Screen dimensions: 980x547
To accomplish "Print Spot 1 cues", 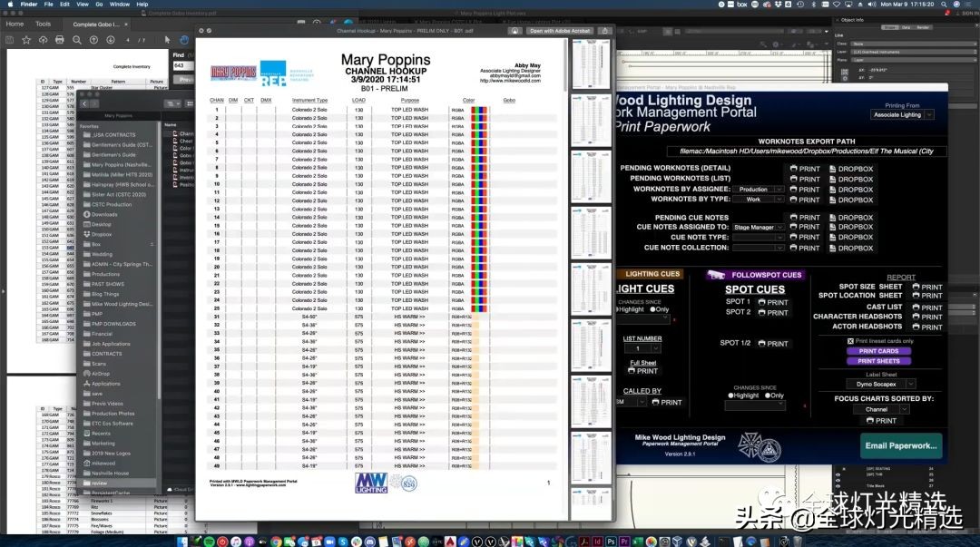I will [x=773, y=302].
